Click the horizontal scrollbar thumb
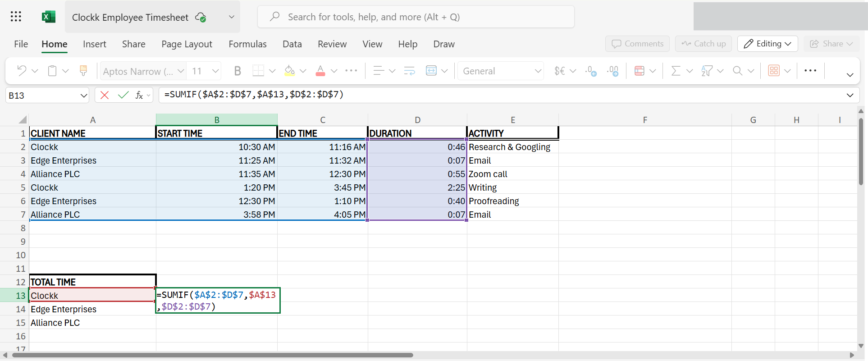This screenshot has width=868, height=361. 213,355
